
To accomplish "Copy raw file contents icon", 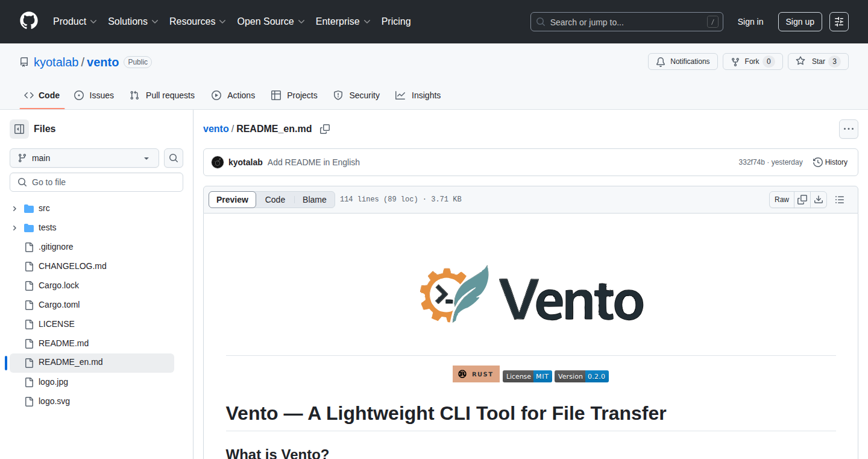I will 802,200.
